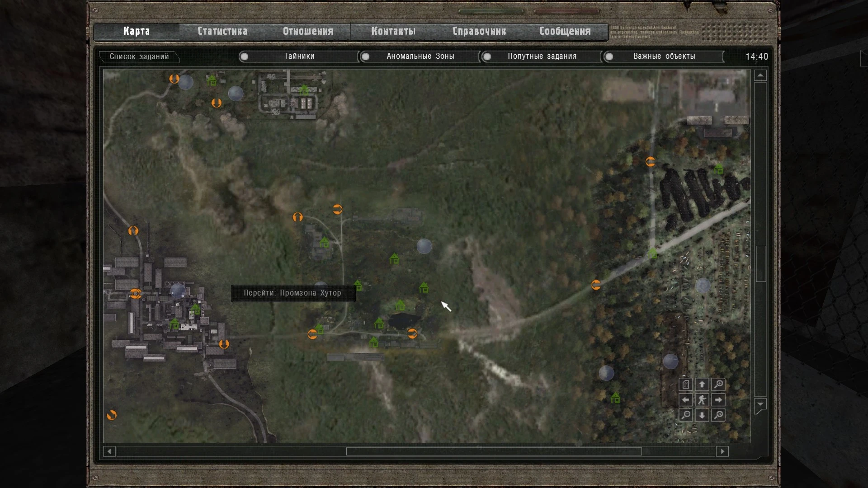This screenshot has height=488, width=868.
Task: Open the Отношения tab
Action: point(308,31)
